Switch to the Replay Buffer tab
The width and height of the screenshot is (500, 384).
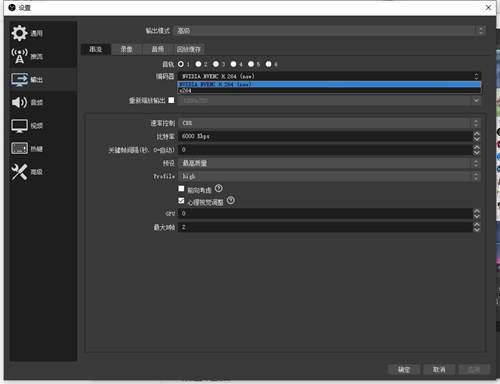pyautogui.click(x=189, y=49)
